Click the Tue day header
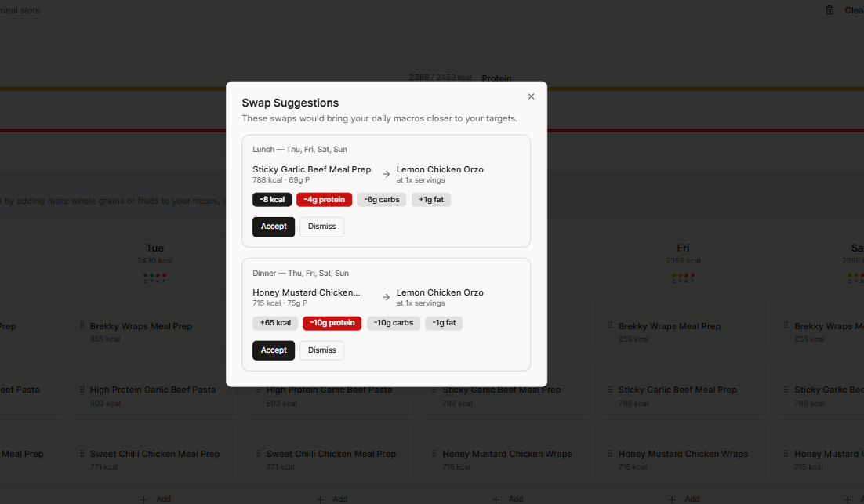This screenshot has height=504, width=864. 154,248
